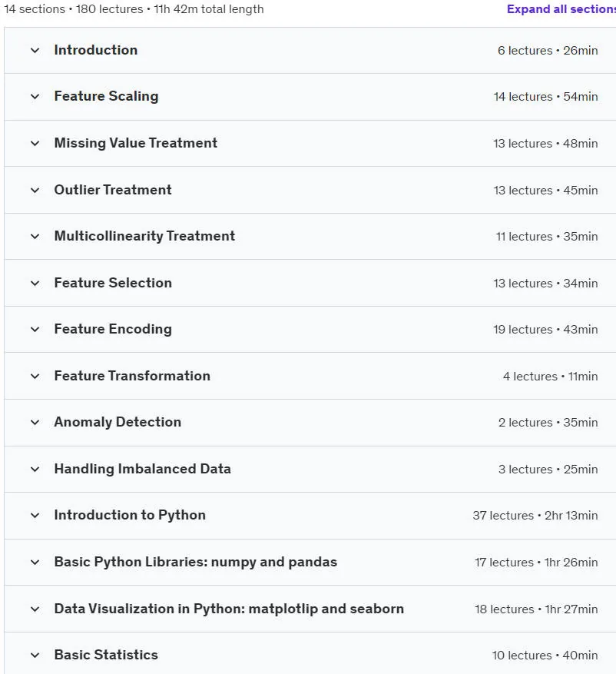This screenshot has width=616, height=674.
Task: Click the Handling Imbalanced Data chevron
Action: [35, 470]
